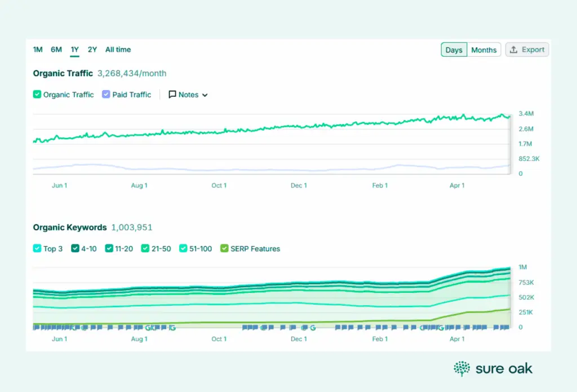This screenshot has height=392, width=577.
Task: Open the Notes dropdown chevron
Action: click(204, 95)
